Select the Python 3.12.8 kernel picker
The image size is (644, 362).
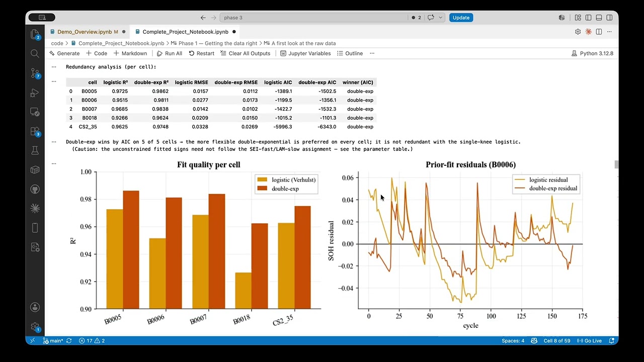(x=592, y=53)
